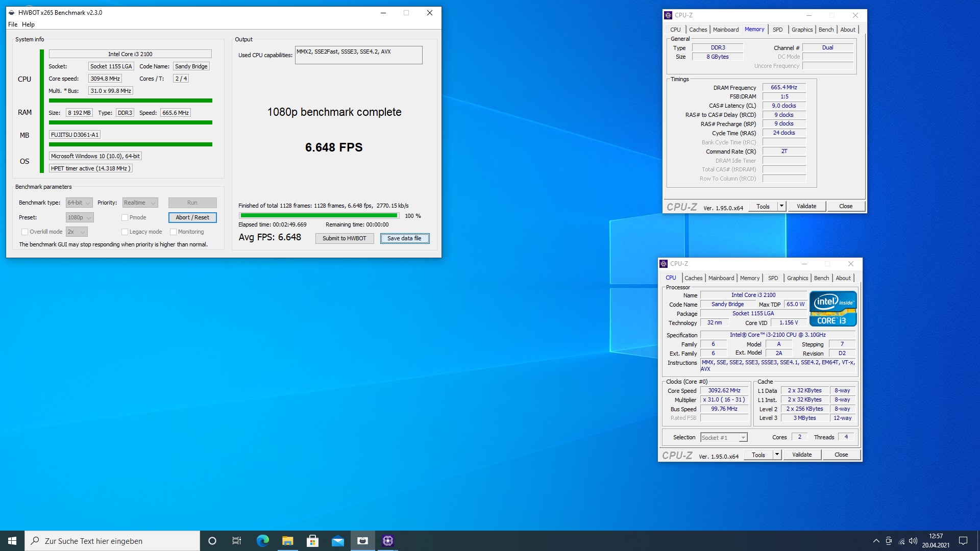Click Close in upper CPU-Z window
The height and width of the screenshot is (551, 980).
(846, 206)
